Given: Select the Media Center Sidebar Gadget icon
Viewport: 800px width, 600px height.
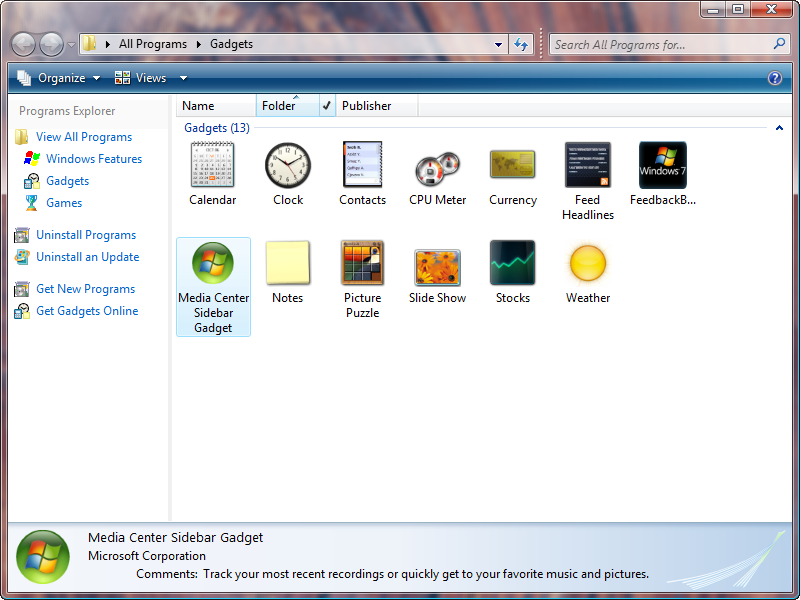Looking at the screenshot, I should (213, 263).
